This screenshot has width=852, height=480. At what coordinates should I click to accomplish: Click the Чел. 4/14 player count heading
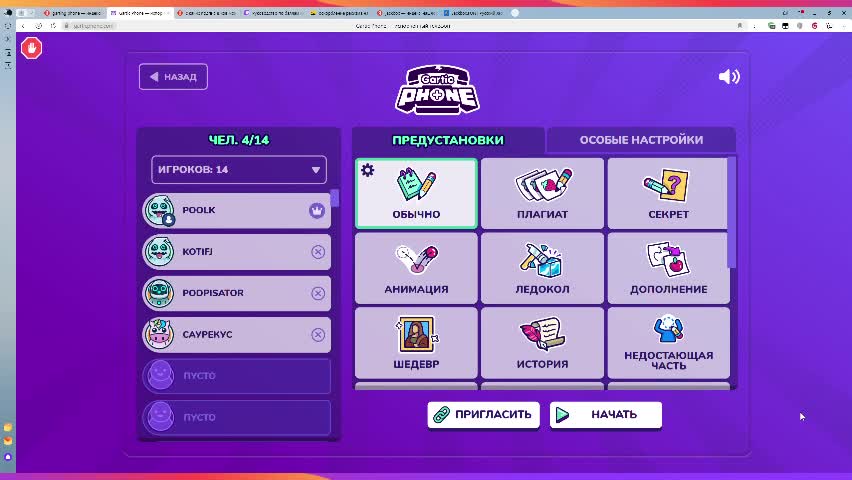tap(239, 140)
